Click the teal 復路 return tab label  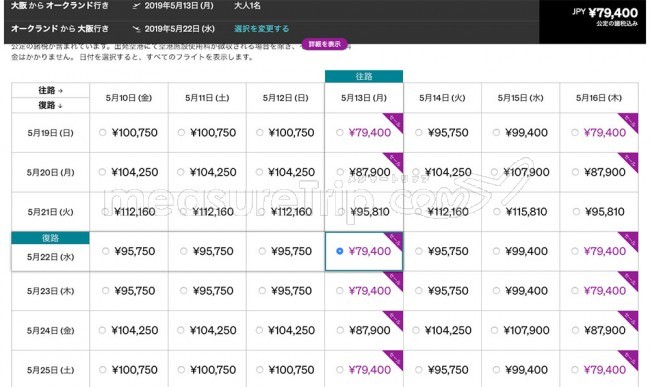click(x=51, y=238)
